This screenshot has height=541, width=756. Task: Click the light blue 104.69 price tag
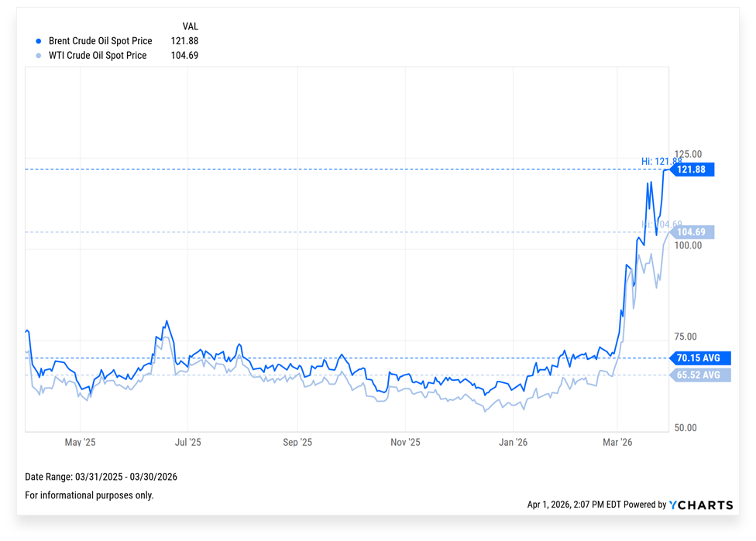[692, 232]
